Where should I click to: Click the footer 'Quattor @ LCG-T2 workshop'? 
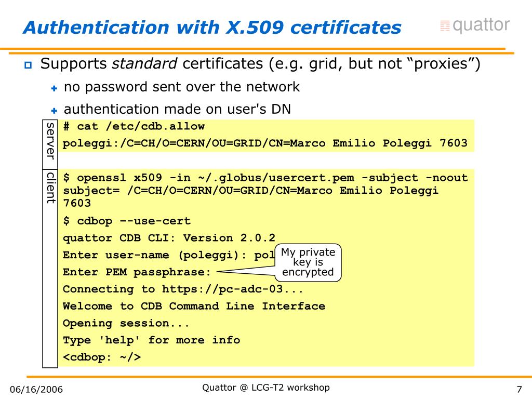coord(266,388)
